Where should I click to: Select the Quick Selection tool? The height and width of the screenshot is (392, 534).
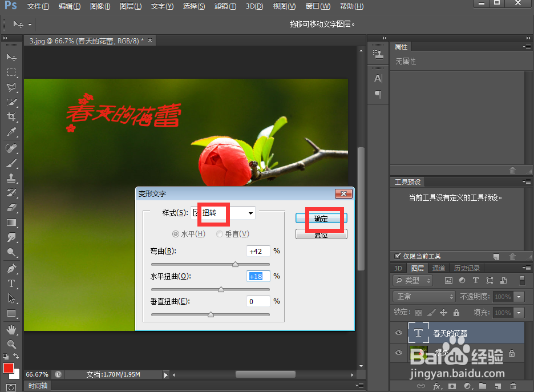click(11, 102)
